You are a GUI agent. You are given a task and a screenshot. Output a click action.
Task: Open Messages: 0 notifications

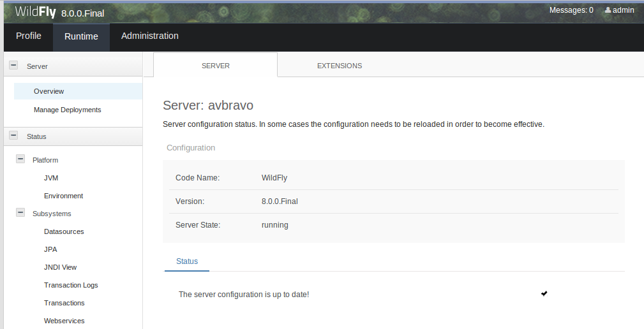pyautogui.click(x=571, y=10)
